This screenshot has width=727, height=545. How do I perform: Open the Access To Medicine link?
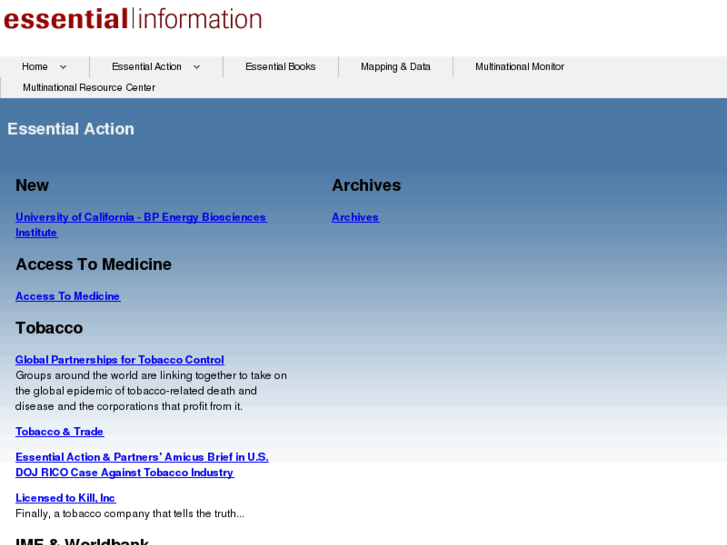coord(68,296)
